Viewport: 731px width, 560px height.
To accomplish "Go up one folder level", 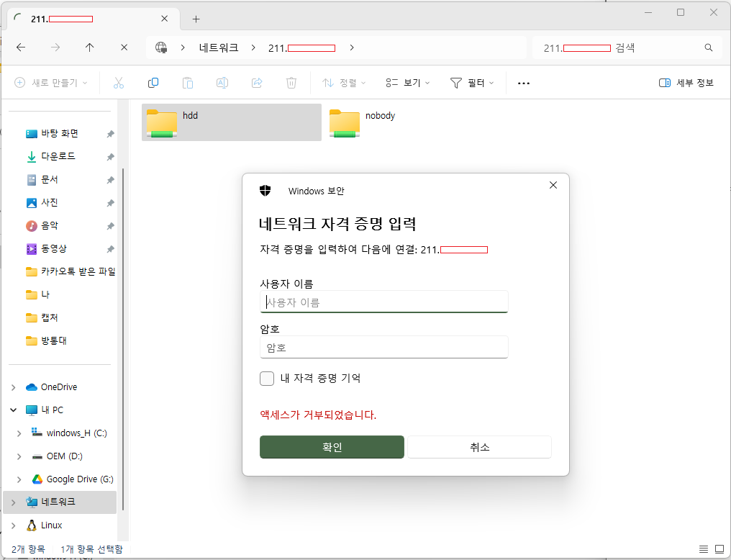I will point(89,47).
